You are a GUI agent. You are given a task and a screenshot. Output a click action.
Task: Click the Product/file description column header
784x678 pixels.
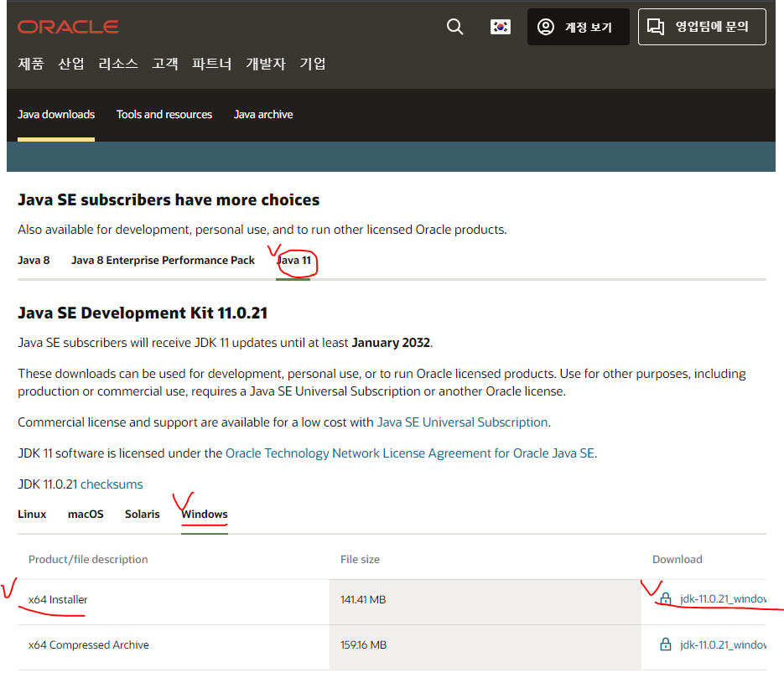[x=88, y=560]
